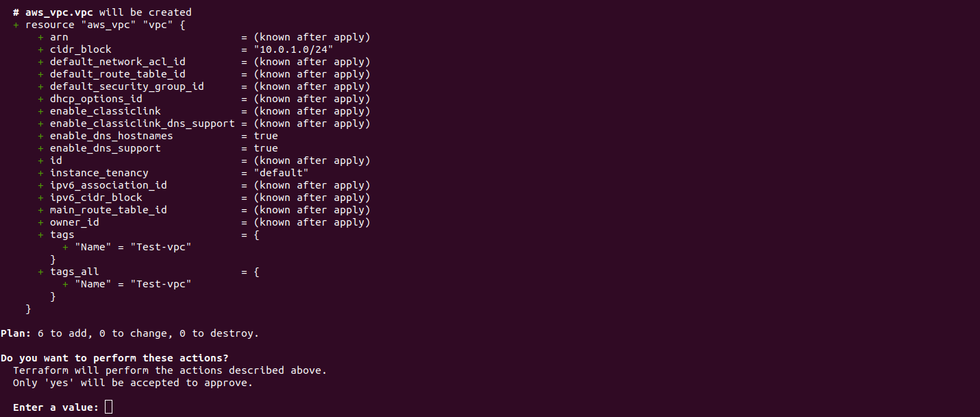The image size is (980, 417).
Task: Click 'Do you want to perform these actions?'
Action: click(114, 358)
